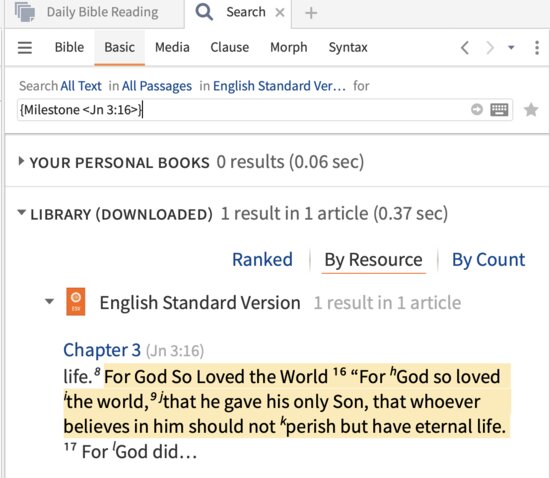Sort results By Count
Image resolution: width=550 pixels, height=478 pixels.
(x=489, y=260)
